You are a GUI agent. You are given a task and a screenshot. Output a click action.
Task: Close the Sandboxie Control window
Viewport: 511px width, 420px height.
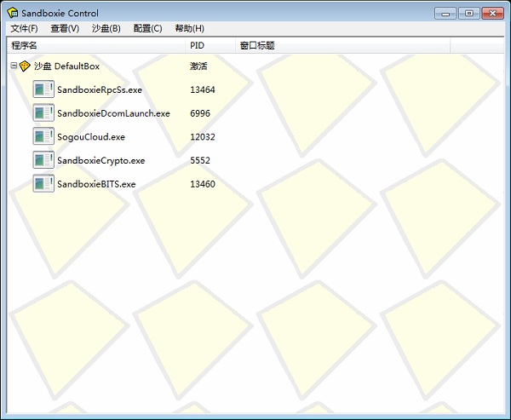(x=493, y=14)
